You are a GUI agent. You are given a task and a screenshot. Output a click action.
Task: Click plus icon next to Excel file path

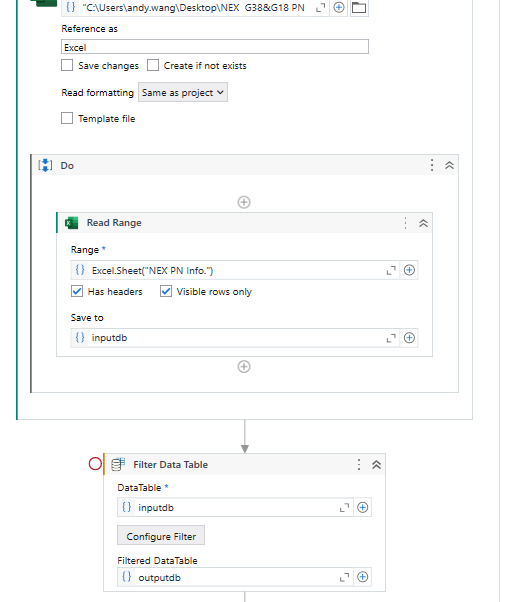339,7
